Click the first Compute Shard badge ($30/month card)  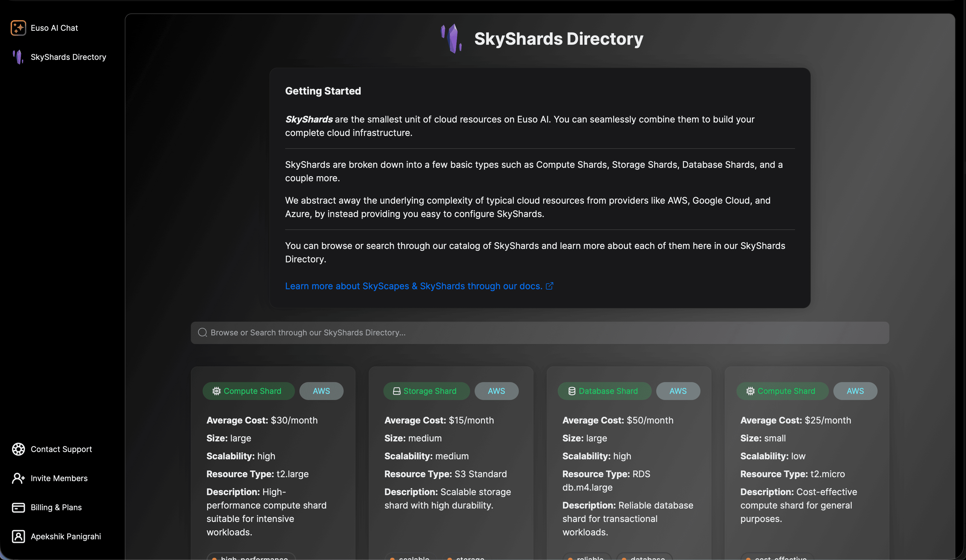tap(248, 391)
